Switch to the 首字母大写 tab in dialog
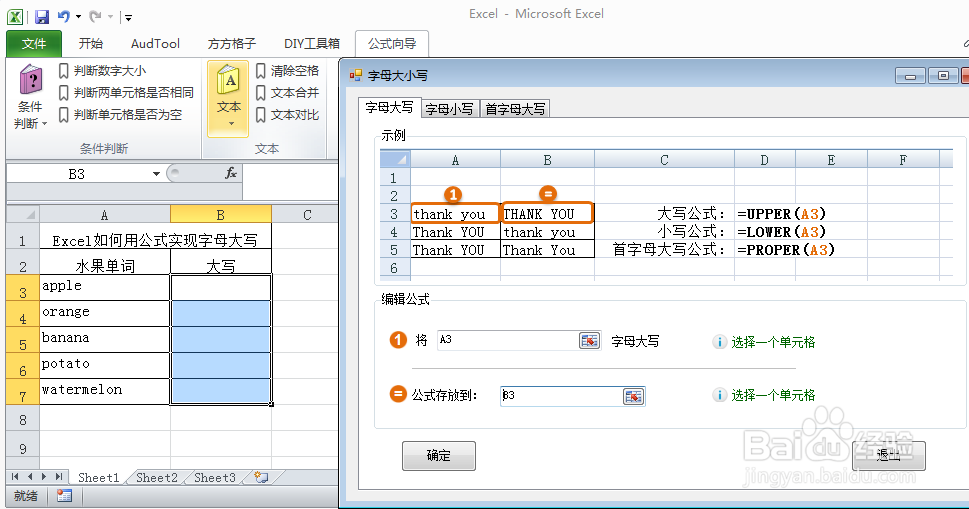The height and width of the screenshot is (509, 969). (x=515, y=109)
